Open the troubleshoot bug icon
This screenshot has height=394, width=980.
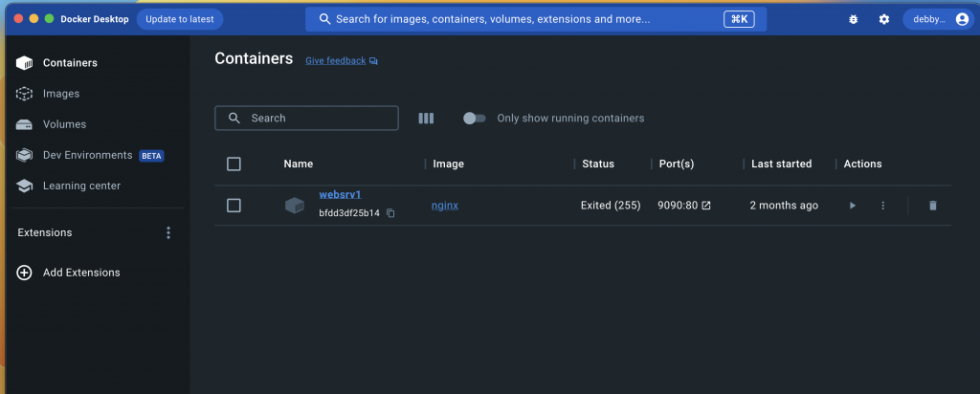tap(853, 19)
